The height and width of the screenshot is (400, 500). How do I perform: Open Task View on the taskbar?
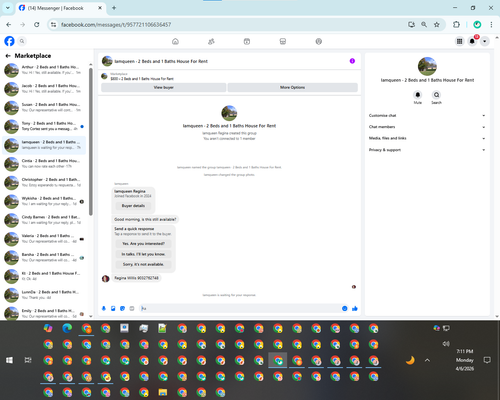click(x=28, y=360)
